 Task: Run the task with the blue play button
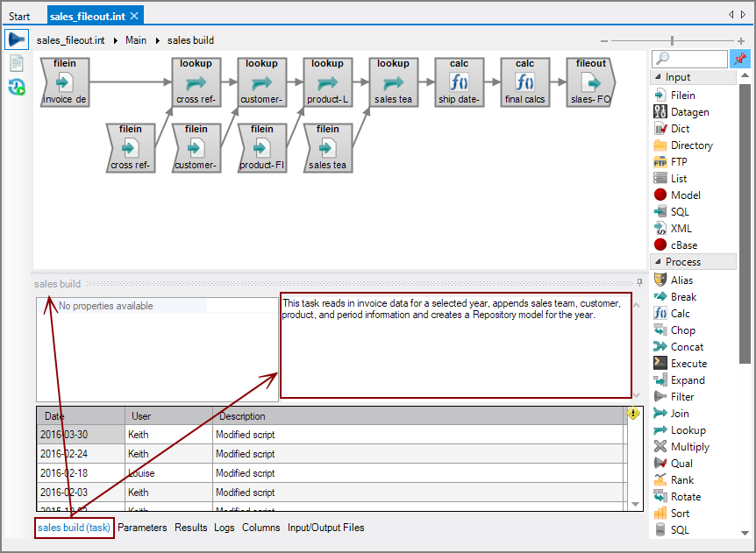(x=16, y=39)
